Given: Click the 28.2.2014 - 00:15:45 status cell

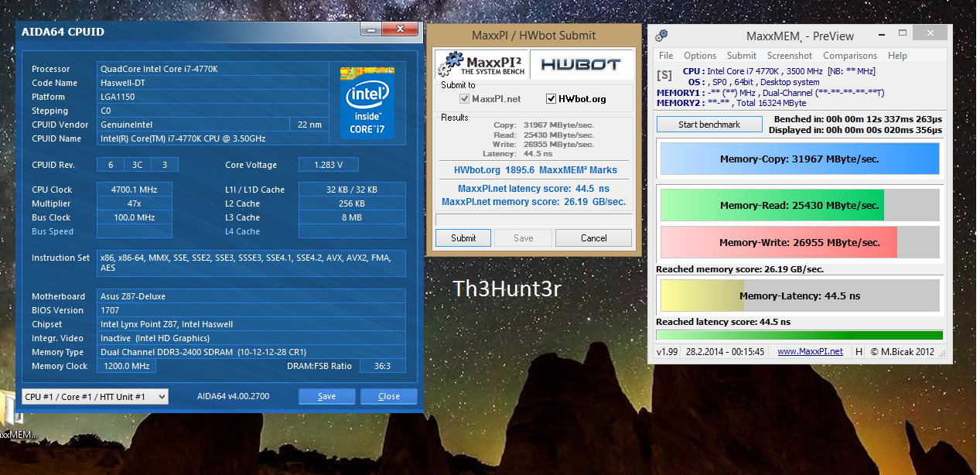Looking at the screenshot, I should [725, 351].
